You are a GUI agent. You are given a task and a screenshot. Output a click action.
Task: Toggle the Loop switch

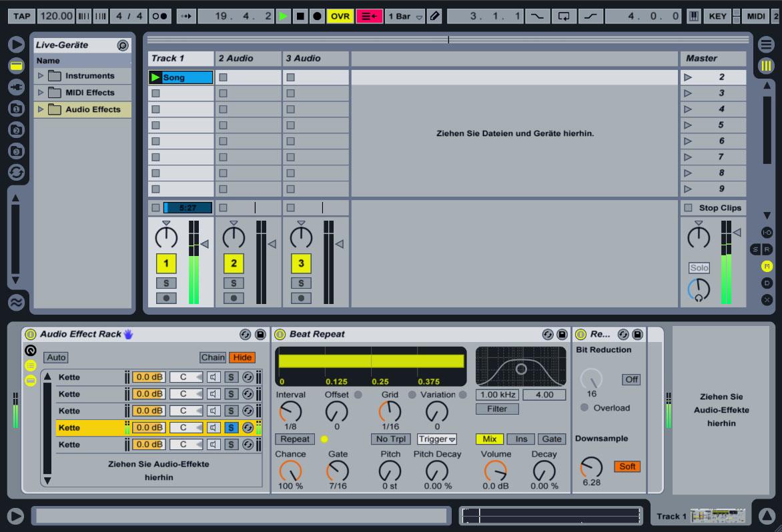pyautogui.click(x=564, y=16)
